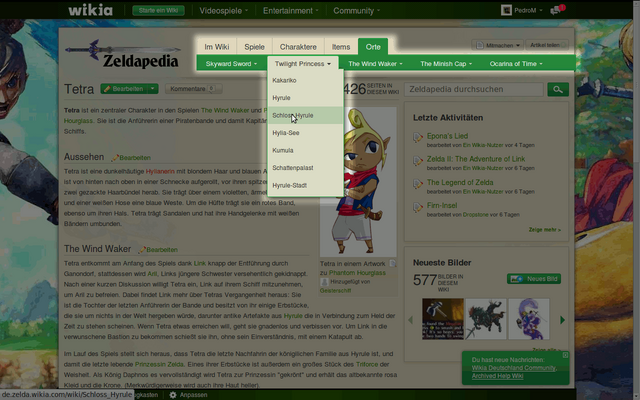Open the purple character gallery thumbnail
The image size is (640, 400).
[529, 319]
